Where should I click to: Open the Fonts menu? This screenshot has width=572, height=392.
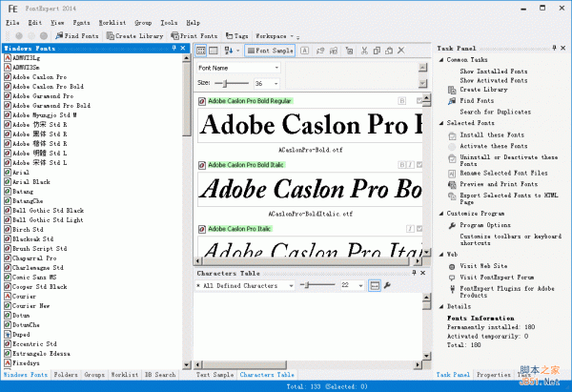tap(81, 23)
